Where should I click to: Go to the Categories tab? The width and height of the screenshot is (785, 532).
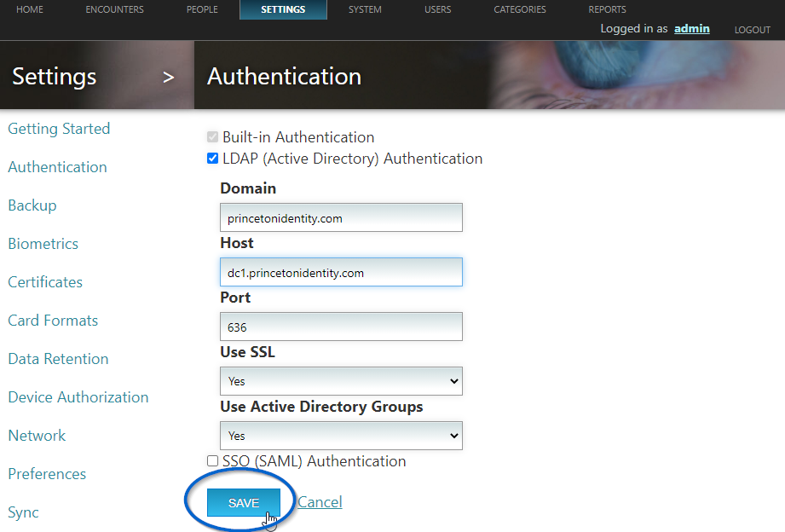coord(520,9)
